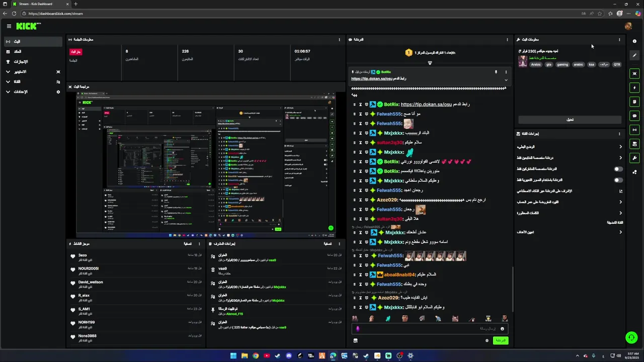Open channel actions panel three-dot menu

(x=619, y=134)
